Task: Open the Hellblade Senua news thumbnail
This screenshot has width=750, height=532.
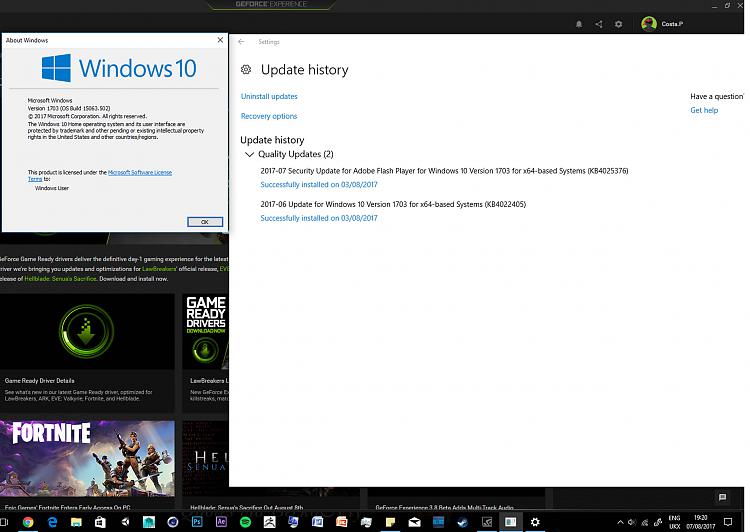Action: click(x=206, y=458)
